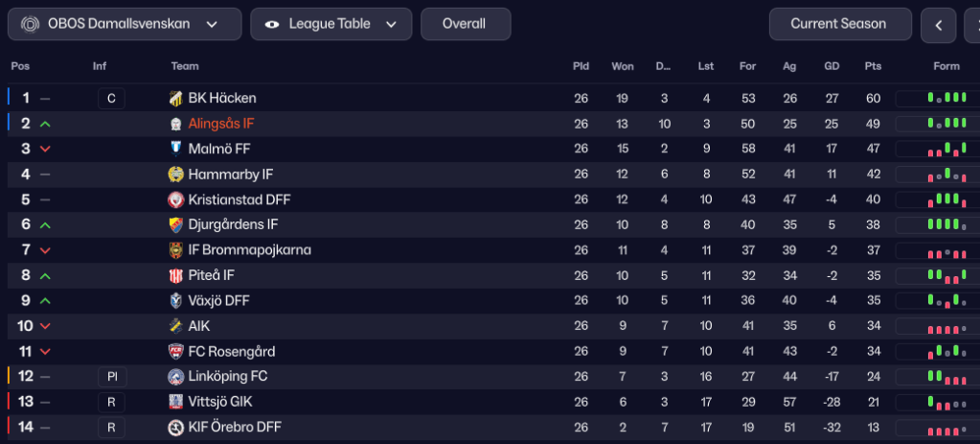Sort table by Pts column header
Viewport: 980px width, 444px height.
point(873,66)
